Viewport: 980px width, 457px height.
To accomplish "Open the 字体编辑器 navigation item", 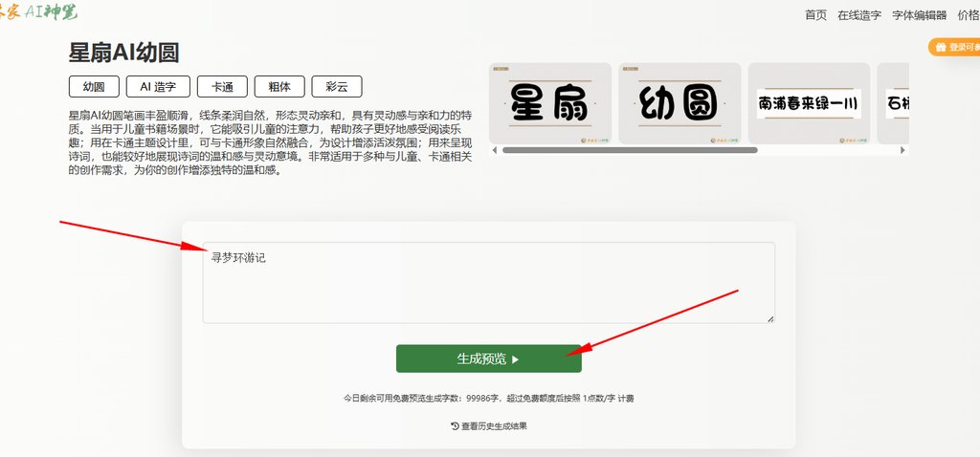I will click(920, 15).
